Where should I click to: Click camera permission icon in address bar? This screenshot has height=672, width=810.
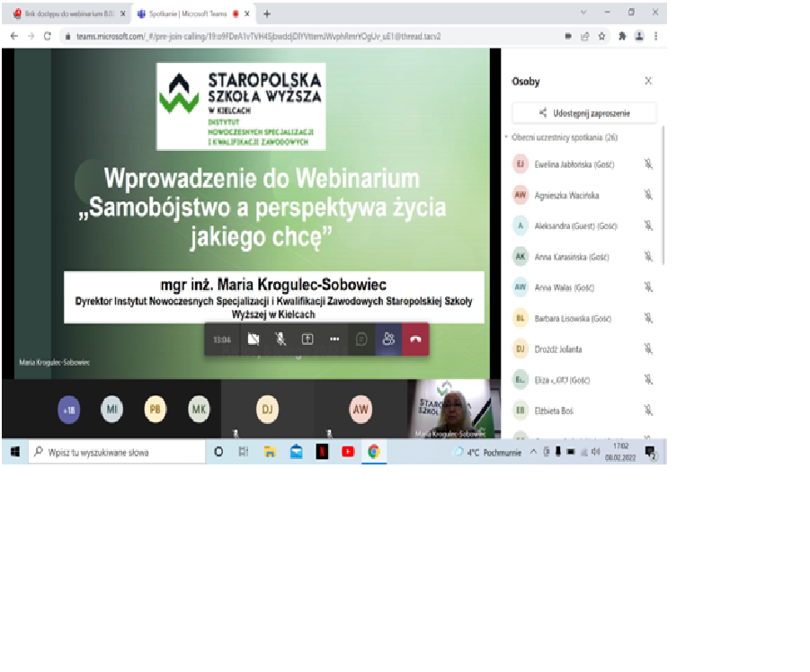(x=568, y=36)
